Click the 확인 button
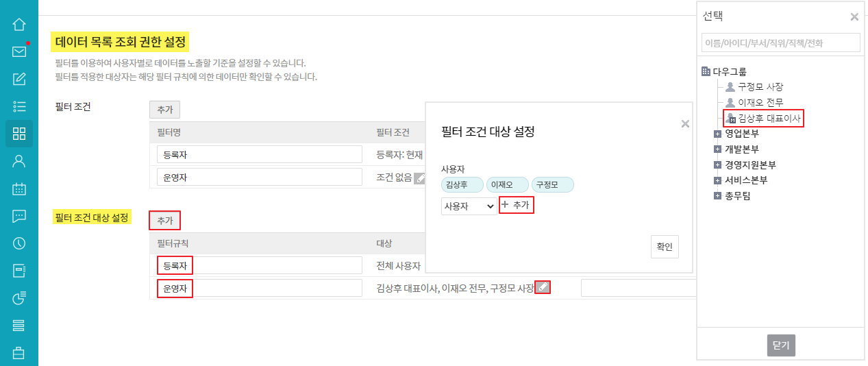This screenshot has height=366, width=868. [665, 247]
